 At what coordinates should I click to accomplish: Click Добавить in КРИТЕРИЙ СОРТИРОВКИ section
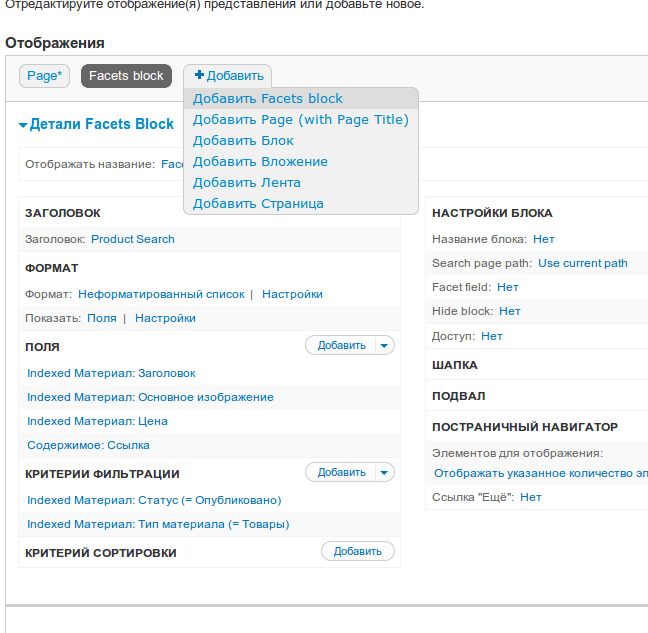pyautogui.click(x=358, y=551)
